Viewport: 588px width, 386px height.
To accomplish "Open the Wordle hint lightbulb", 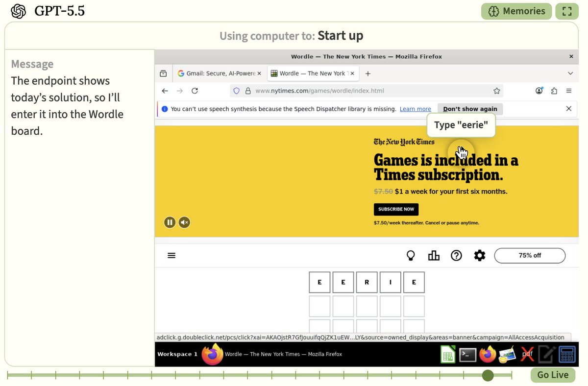I will tap(411, 255).
